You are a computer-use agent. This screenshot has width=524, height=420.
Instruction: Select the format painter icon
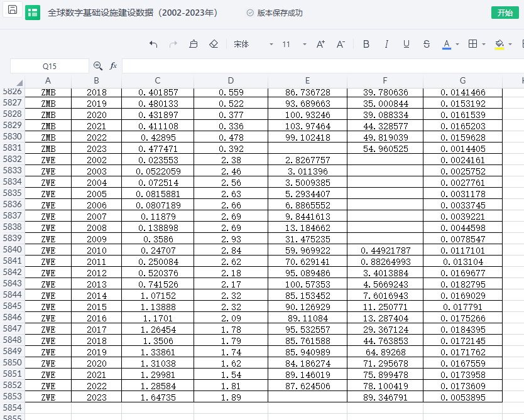coord(194,44)
